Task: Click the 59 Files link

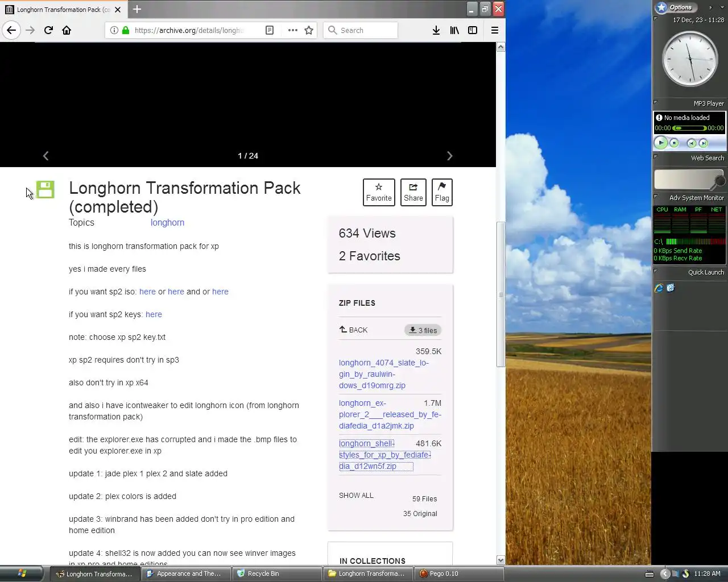Action: pyautogui.click(x=424, y=499)
